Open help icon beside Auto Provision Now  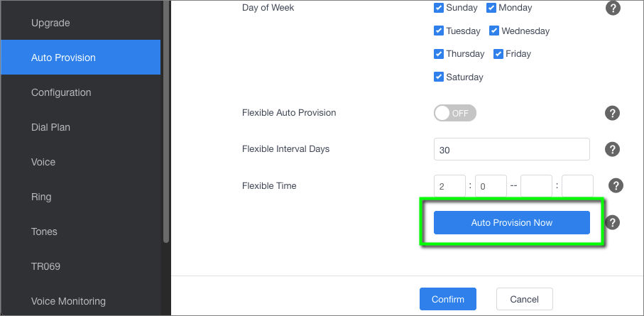pyautogui.click(x=612, y=223)
